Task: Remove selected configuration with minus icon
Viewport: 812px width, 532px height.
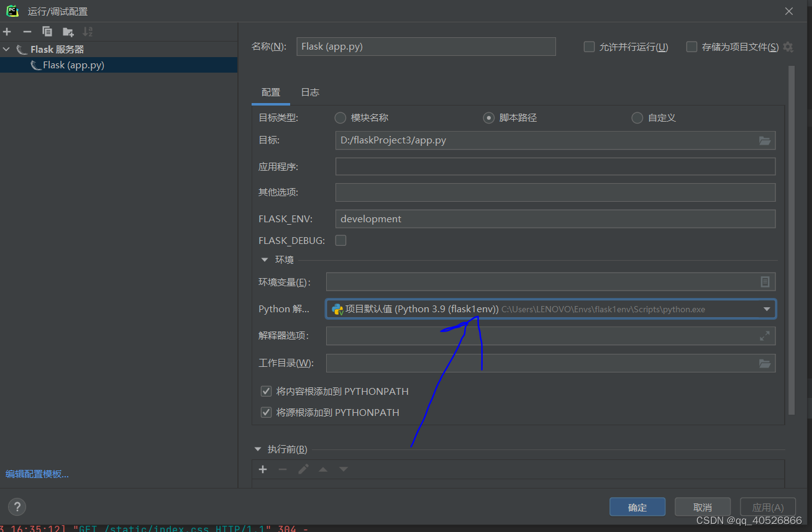Action: pyautogui.click(x=27, y=32)
